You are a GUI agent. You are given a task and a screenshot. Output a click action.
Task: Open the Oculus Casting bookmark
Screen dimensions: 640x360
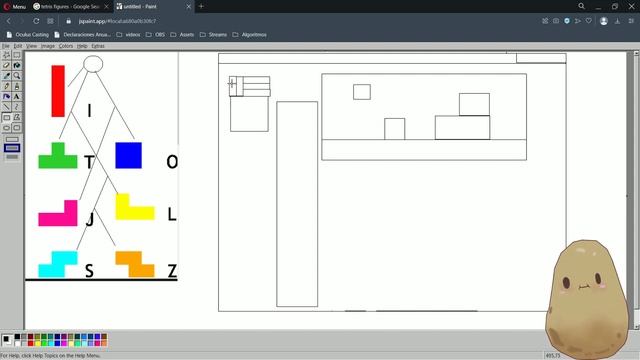click(28, 35)
